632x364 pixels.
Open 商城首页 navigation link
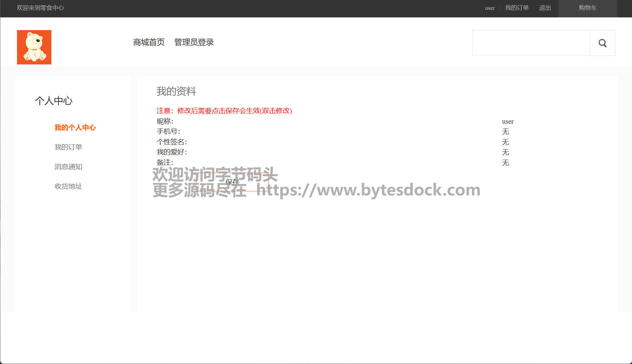pyautogui.click(x=149, y=42)
